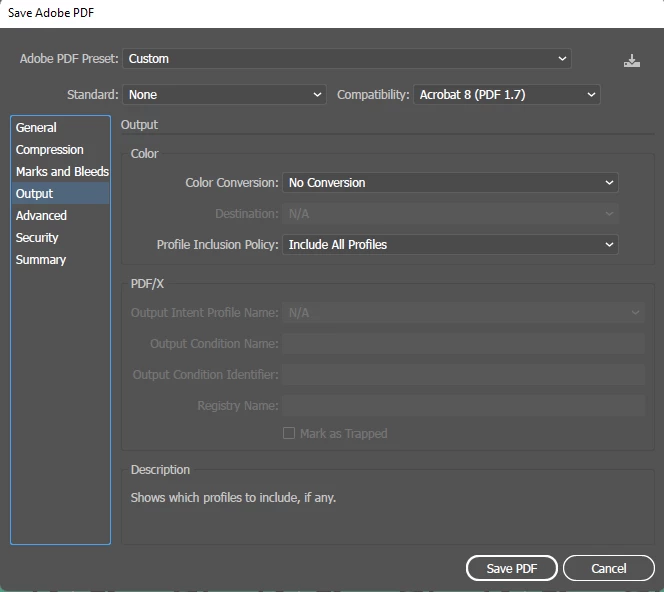Click the save preset icon
Viewport: 664px width, 592px height.
click(631, 60)
